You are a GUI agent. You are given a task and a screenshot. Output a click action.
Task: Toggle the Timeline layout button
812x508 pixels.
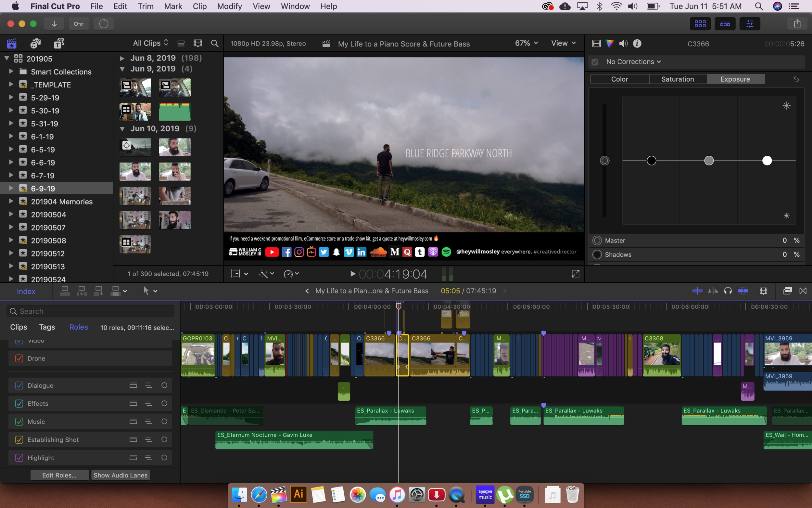[725, 23]
